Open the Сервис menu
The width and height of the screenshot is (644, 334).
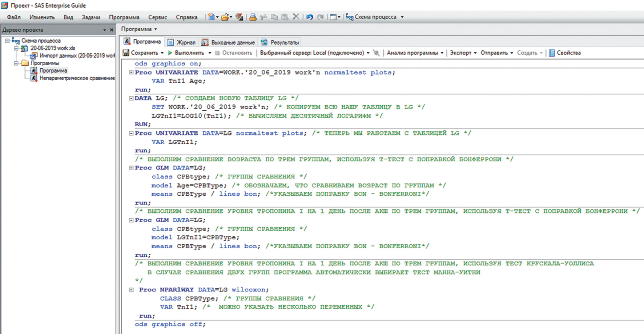coord(158,17)
